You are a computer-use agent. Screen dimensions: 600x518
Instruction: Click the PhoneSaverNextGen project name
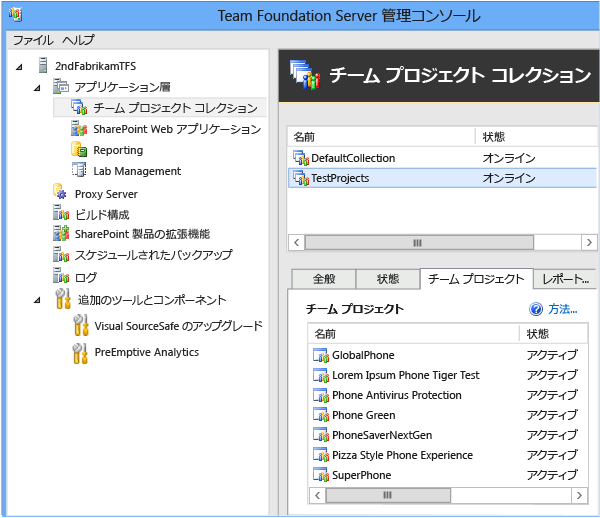click(x=382, y=435)
